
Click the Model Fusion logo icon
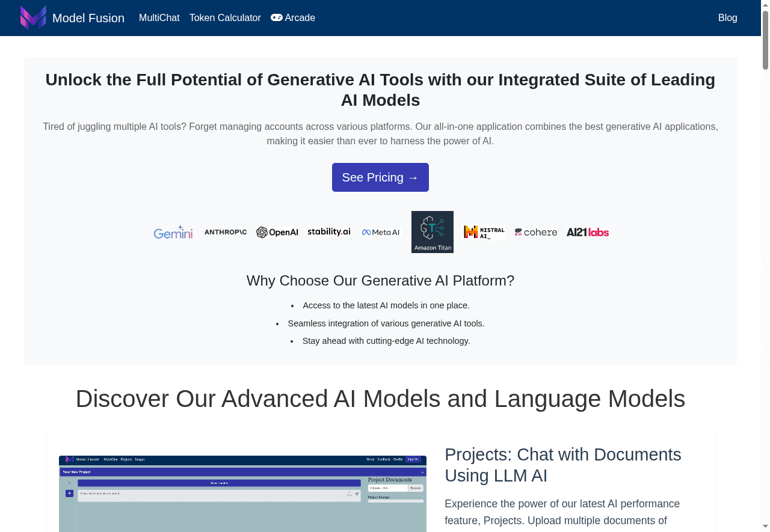coord(33,17)
